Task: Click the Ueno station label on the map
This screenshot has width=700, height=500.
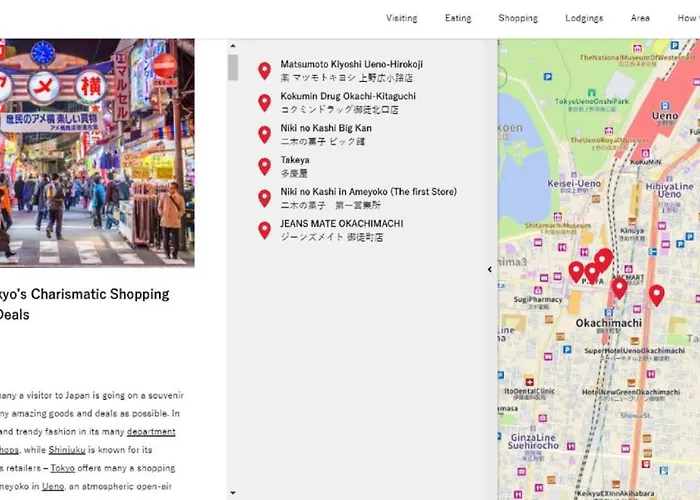Action: (665, 116)
